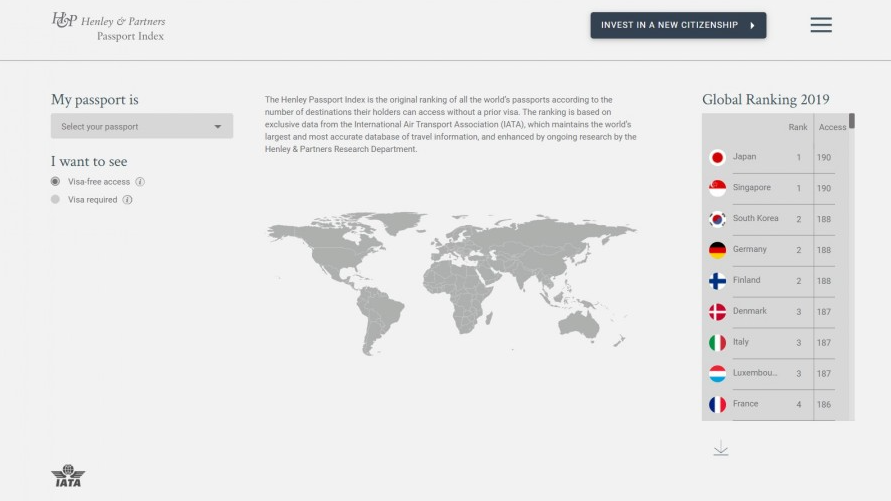Click the info icon beside Visa required

coord(127,200)
